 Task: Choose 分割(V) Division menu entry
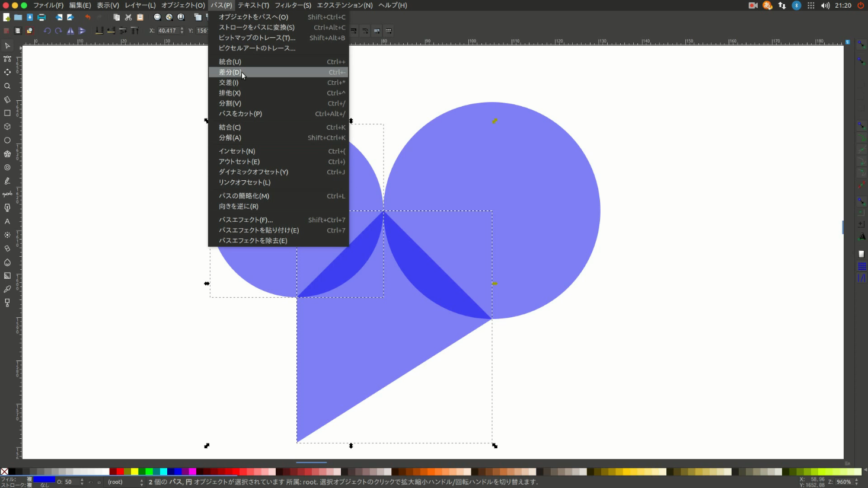tap(278, 103)
